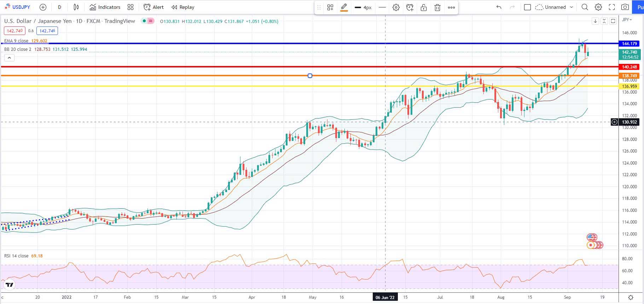Screen dimensions: 644x304
Task: Click the Indicators button
Action: click(105, 7)
